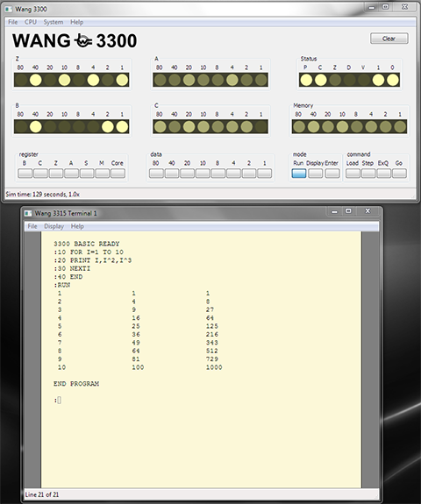421x504 pixels.
Task: Open the CPU menu
Action: (x=31, y=22)
